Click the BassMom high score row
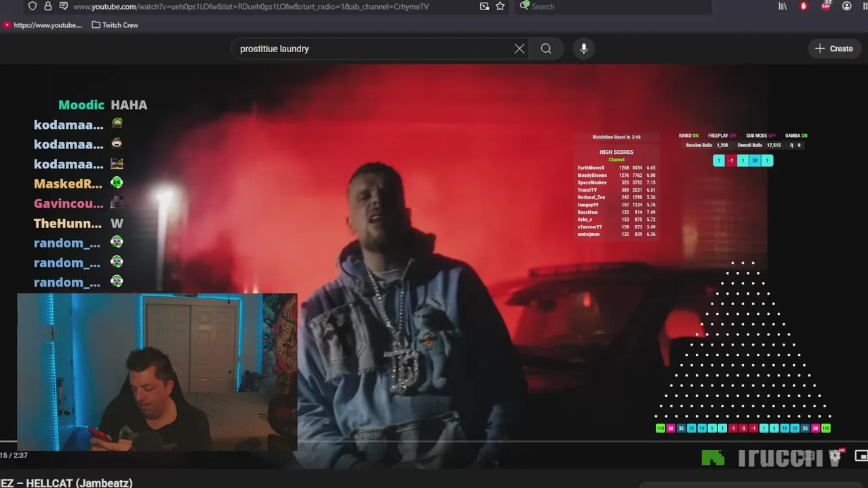868x488 pixels. [x=616, y=212]
